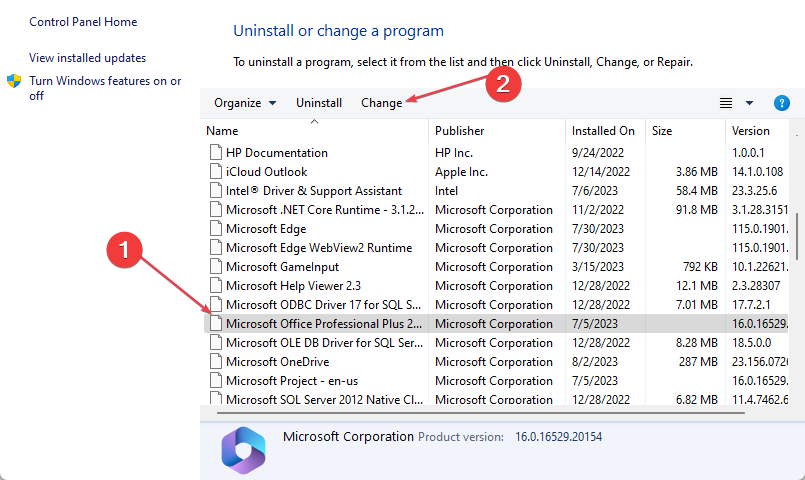Viewport: 805px width, 480px height.
Task: Click the horizontal scrollbar of program list
Action: point(481,412)
